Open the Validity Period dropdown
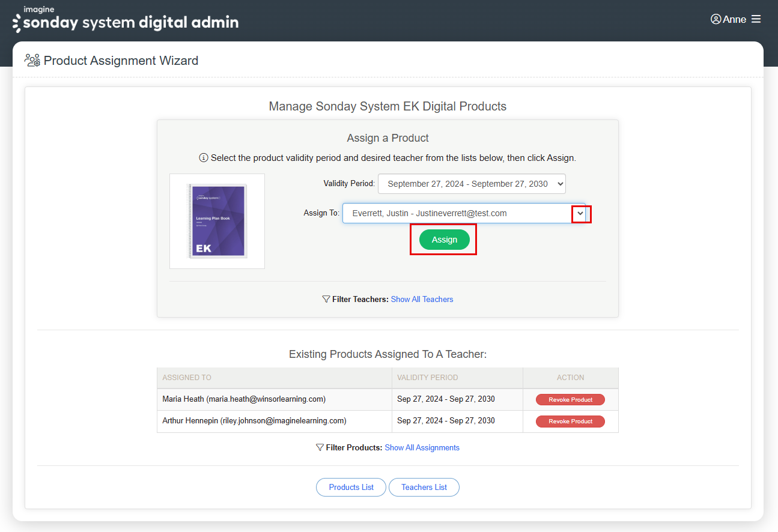The height and width of the screenshot is (532, 778). pyautogui.click(x=472, y=184)
